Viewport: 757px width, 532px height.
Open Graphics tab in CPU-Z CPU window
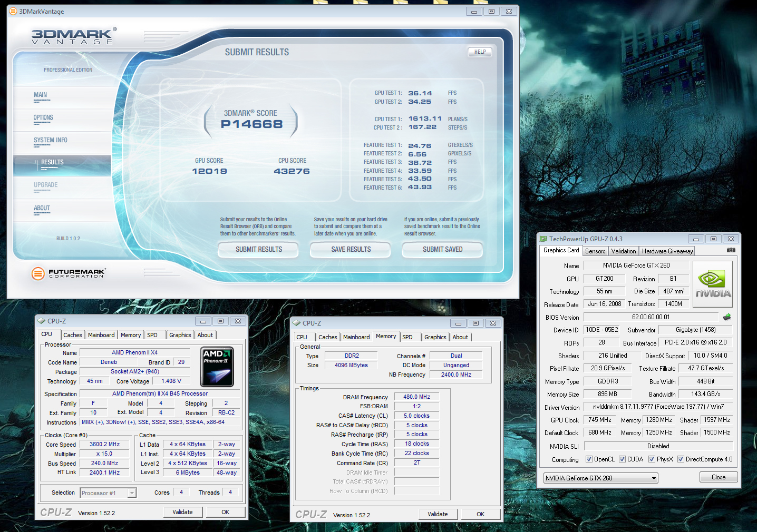pos(180,335)
